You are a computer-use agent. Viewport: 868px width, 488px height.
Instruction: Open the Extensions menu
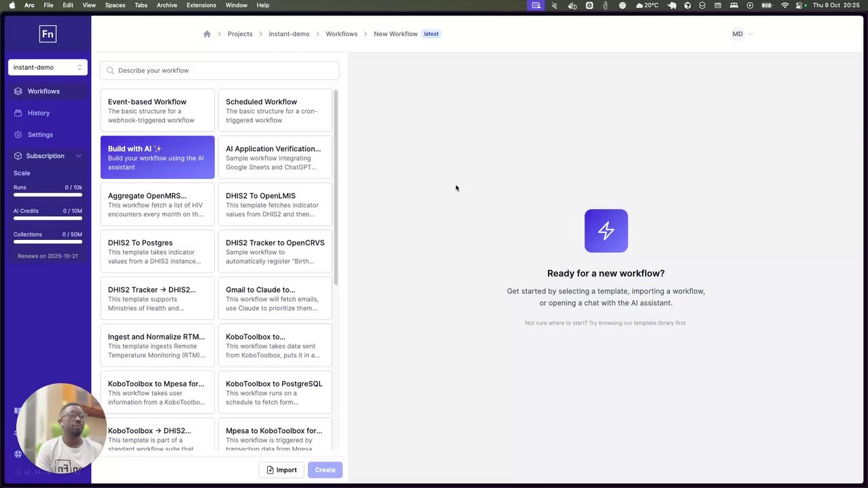(x=201, y=5)
